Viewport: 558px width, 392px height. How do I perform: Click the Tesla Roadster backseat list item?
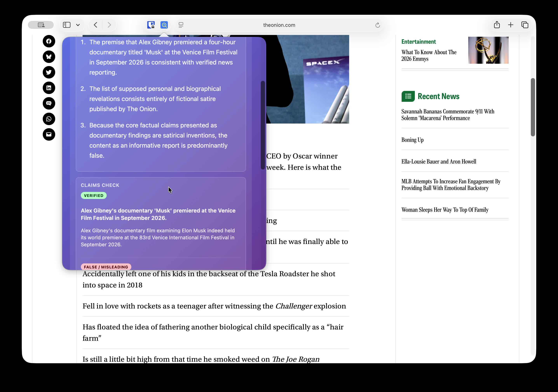(209, 279)
